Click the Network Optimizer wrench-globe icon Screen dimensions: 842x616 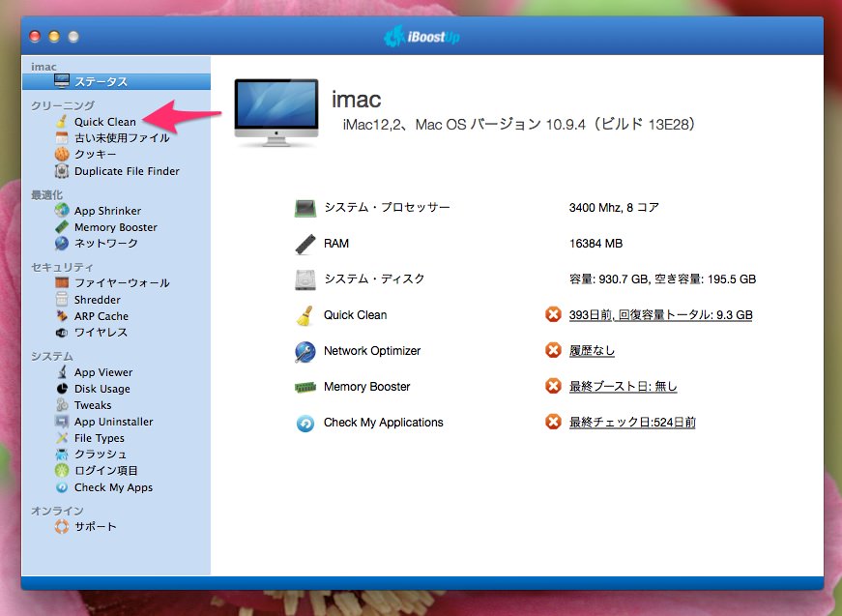coord(305,351)
